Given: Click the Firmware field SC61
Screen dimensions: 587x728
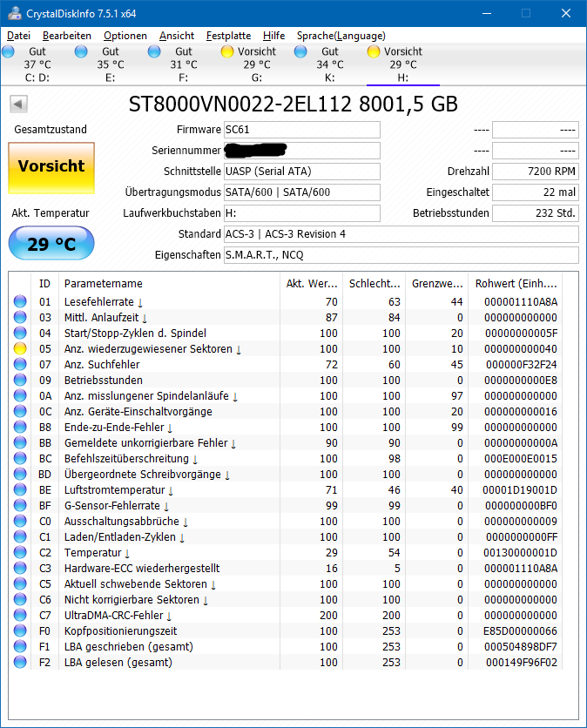Looking at the screenshot, I should [302, 130].
